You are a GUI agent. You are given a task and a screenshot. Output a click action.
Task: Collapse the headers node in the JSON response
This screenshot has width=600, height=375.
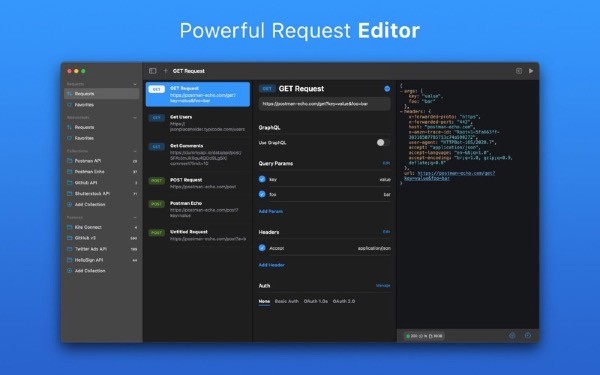point(401,111)
